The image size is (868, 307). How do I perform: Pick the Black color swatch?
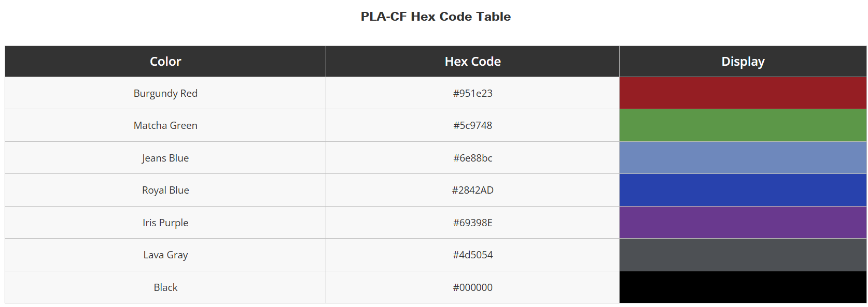click(x=743, y=287)
